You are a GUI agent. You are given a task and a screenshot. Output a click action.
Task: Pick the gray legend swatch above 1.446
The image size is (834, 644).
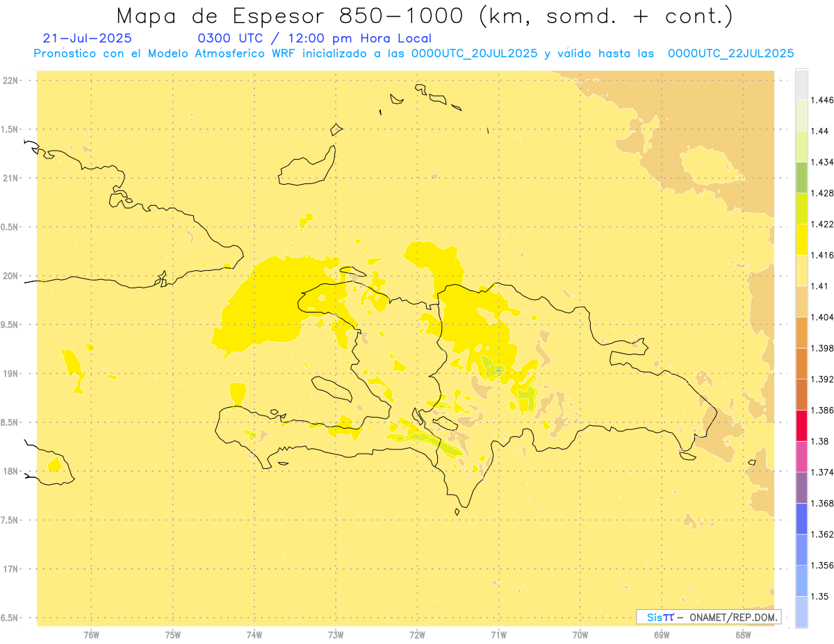801,85
